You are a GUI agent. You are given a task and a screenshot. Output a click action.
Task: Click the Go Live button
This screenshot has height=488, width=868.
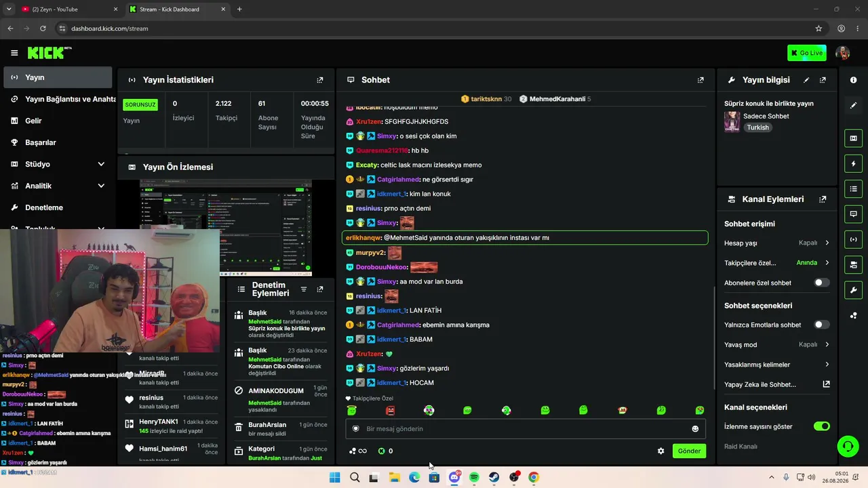click(x=807, y=53)
